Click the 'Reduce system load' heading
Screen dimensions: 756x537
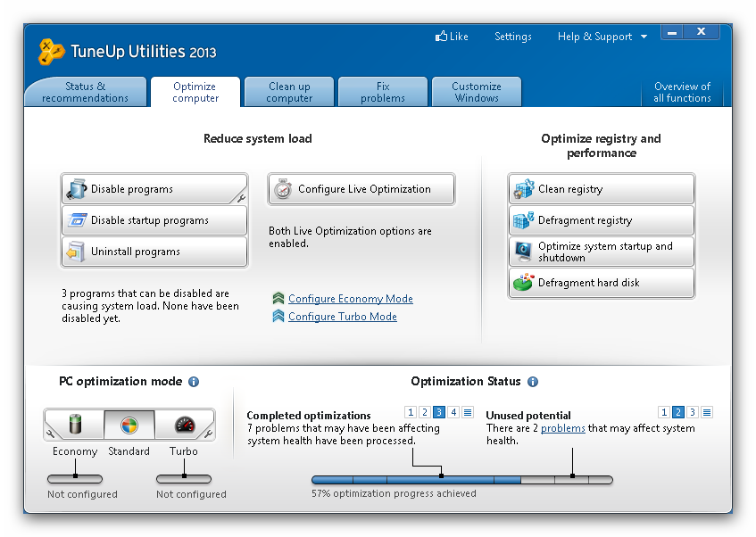[257, 139]
